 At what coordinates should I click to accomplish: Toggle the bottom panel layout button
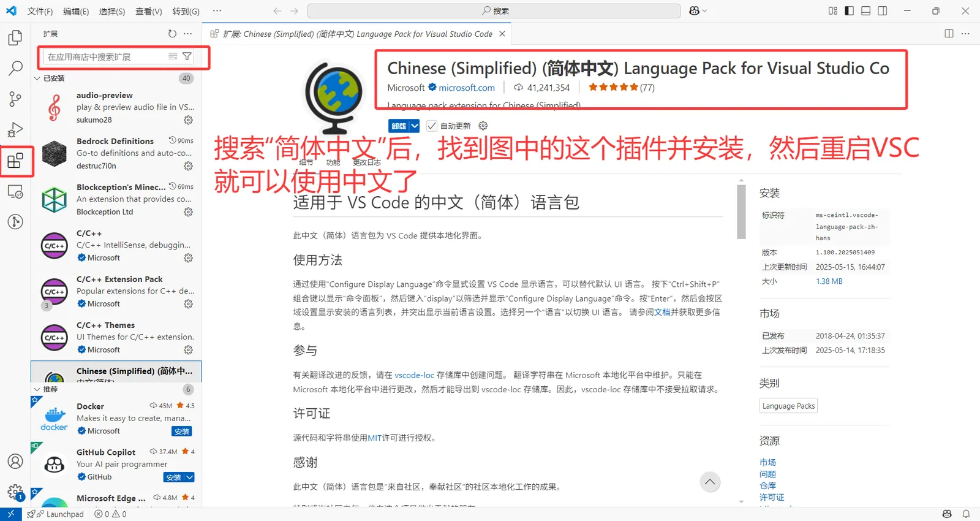[865, 11]
